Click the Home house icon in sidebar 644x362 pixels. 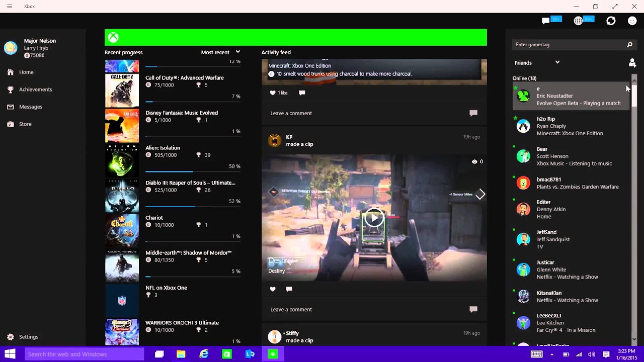tap(11, 72)
